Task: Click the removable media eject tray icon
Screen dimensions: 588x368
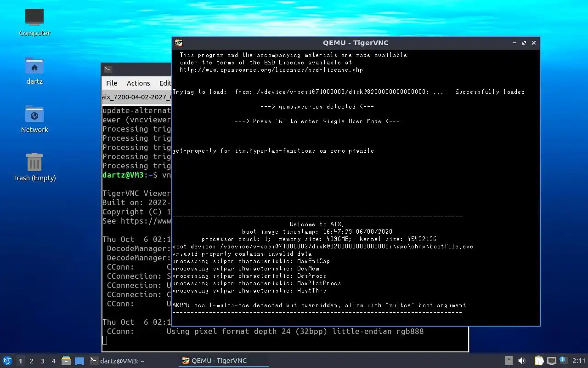Action: point(509,361)
